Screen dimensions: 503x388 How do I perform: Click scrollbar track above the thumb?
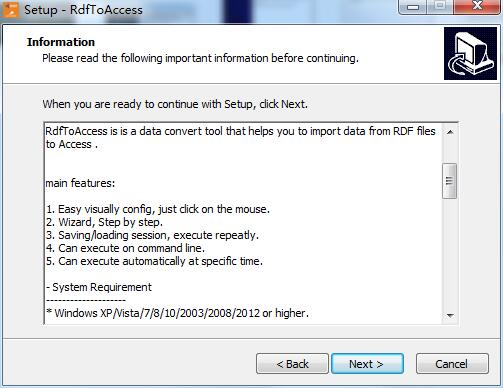pos(450,152)
